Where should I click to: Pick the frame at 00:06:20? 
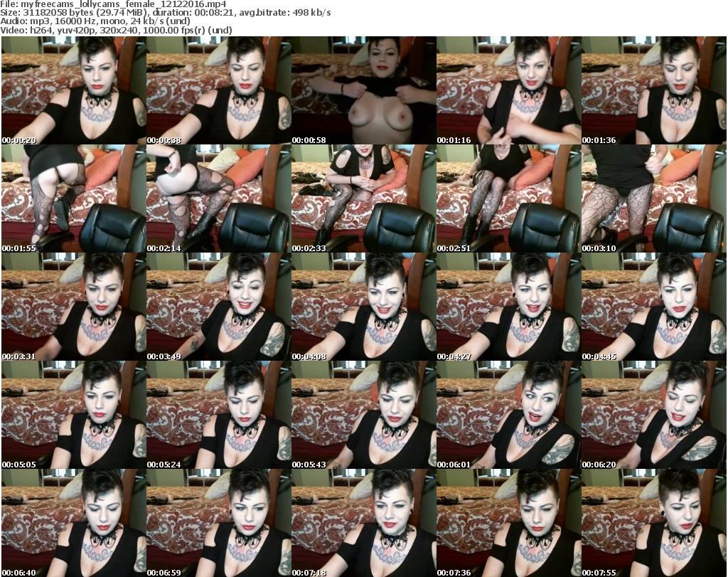tap(654, 415)
